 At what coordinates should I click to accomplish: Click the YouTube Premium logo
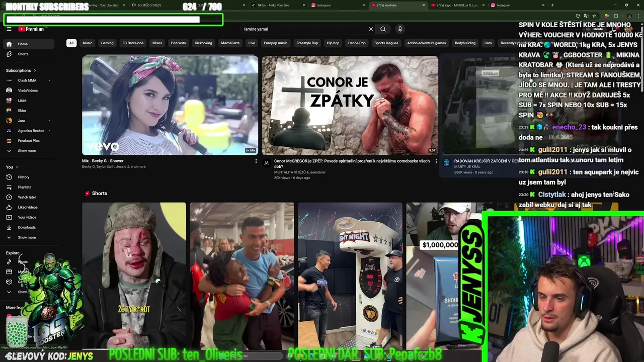tap(31, 29)
